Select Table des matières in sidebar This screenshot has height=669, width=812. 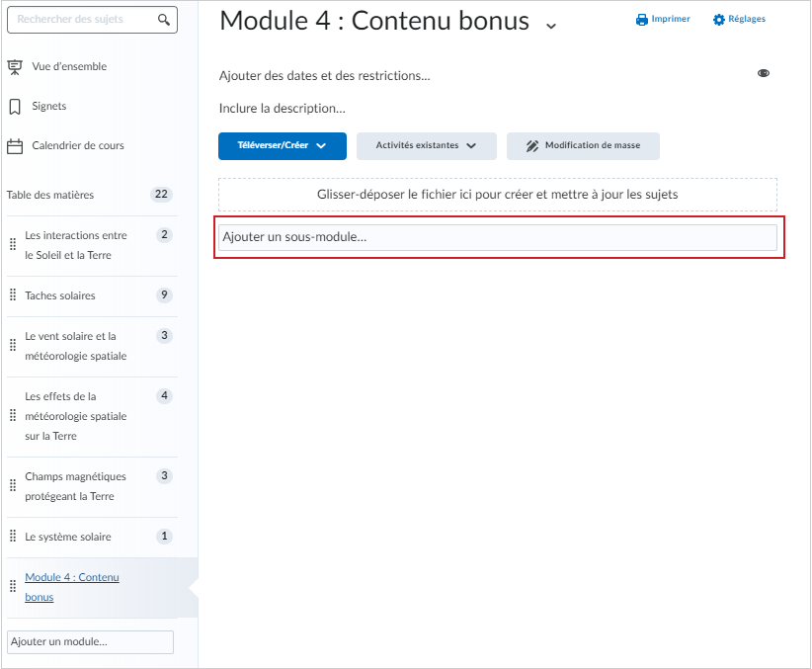tap(50, 195)
